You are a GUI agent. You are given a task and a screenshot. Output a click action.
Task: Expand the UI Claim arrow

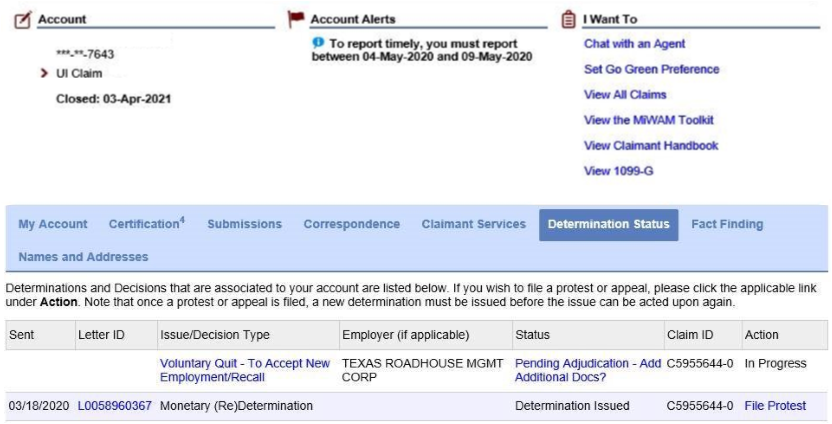click(x=45, y=74)
